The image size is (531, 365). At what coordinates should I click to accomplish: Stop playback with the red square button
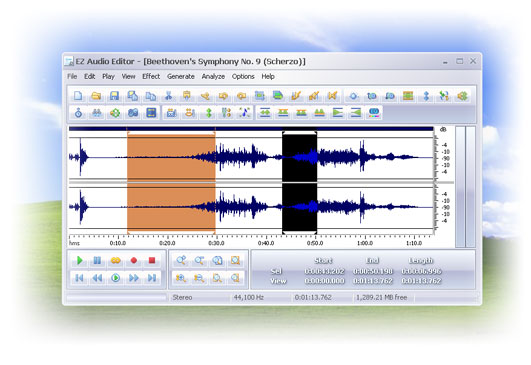coord(152,260)
